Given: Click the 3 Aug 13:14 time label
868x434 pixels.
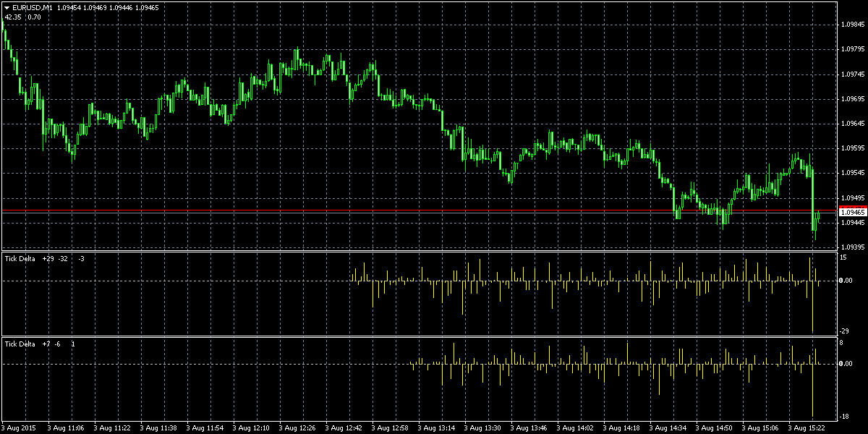Looking at the screenshot, I should click(436, 427).
